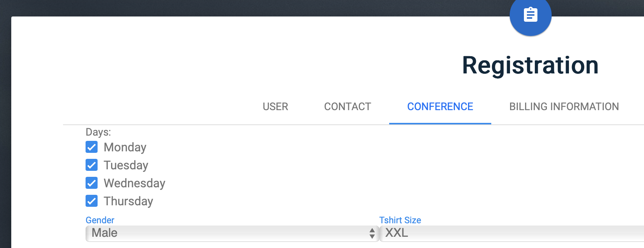Click the Thursday label text
The width and height of the screenshot is (644, 248).
[x=128, y=201]
